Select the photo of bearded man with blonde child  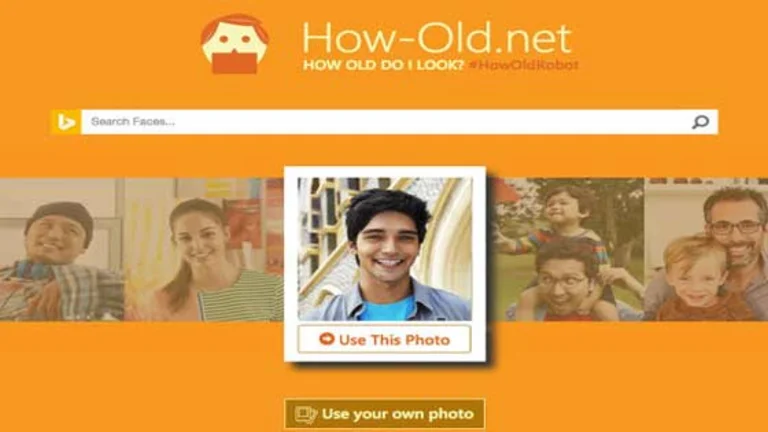coord(706,249)
